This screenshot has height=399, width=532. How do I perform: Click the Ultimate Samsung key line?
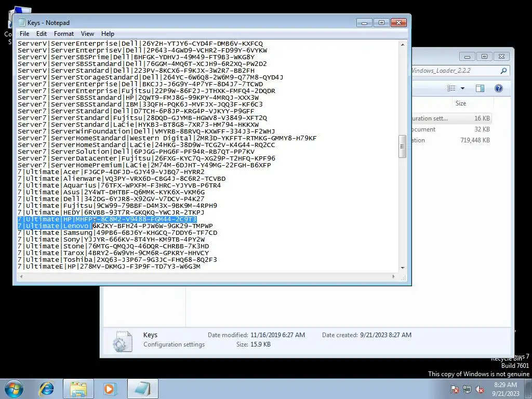(117, 233)
